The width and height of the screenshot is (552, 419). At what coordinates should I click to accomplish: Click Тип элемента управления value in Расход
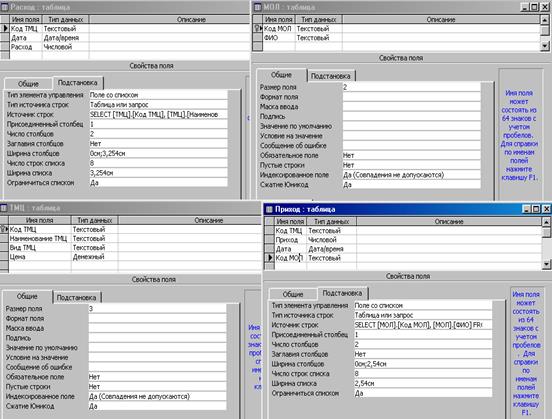click(158, 95)
